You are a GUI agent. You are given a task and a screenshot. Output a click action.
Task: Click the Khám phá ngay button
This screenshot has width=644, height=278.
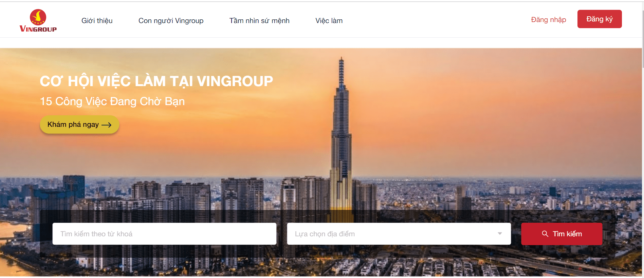pyautogui.click(x=79, y=124)
